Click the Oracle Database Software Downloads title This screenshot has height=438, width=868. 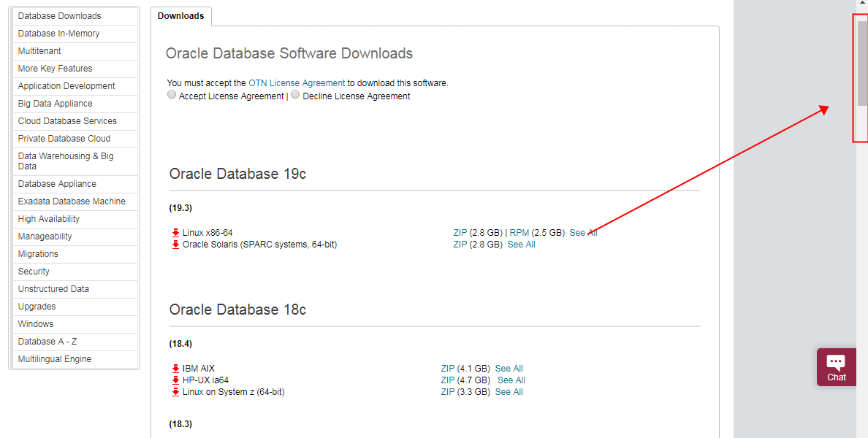click(289, 53)
